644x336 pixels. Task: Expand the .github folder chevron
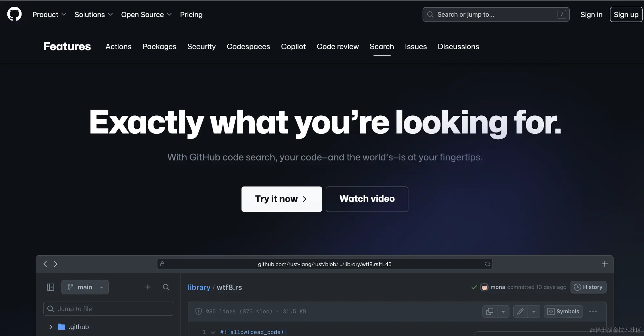[51, 327]
